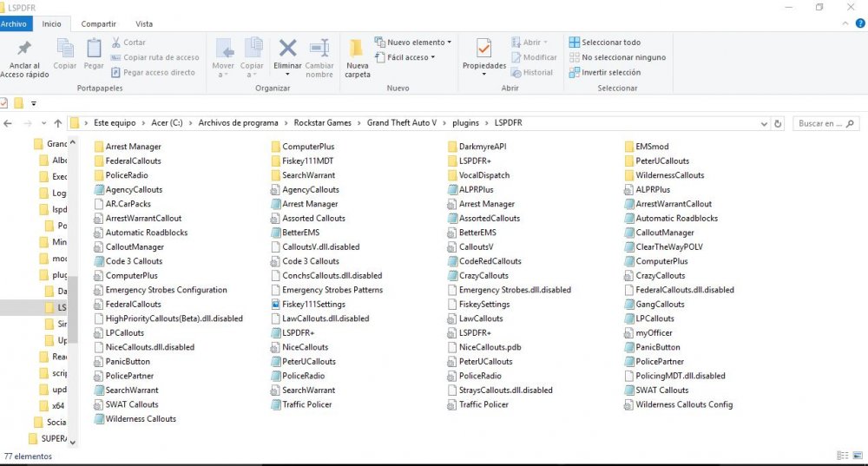Open Fácil acceso dropdown
Viewport: 868px width, 466px height.
405,57
